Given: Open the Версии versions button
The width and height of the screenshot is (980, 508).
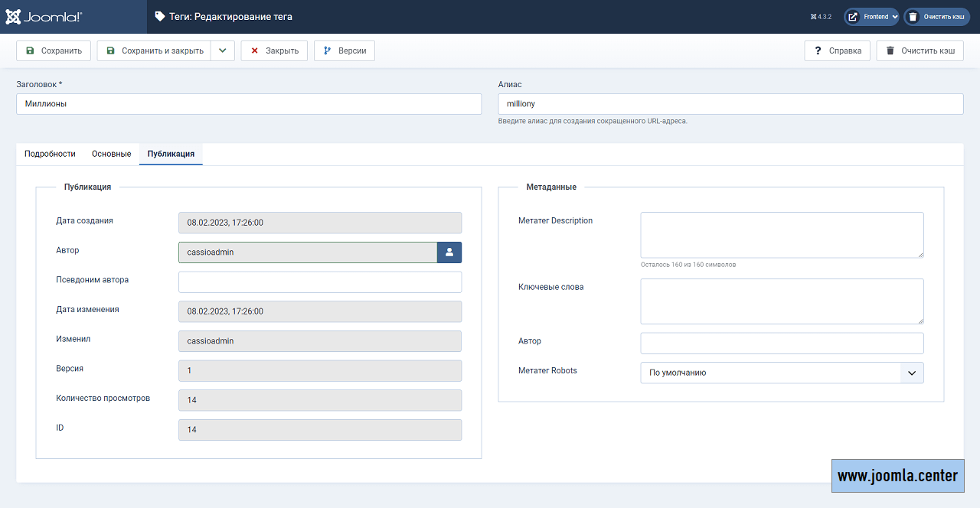Looking at the screenshot, I should click(x=345, y=51).
